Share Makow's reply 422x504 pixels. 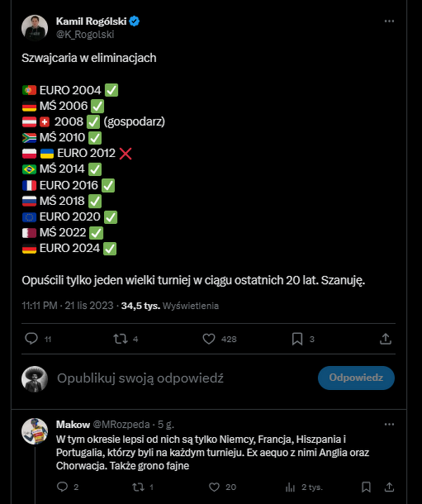(x=388, y=486)
